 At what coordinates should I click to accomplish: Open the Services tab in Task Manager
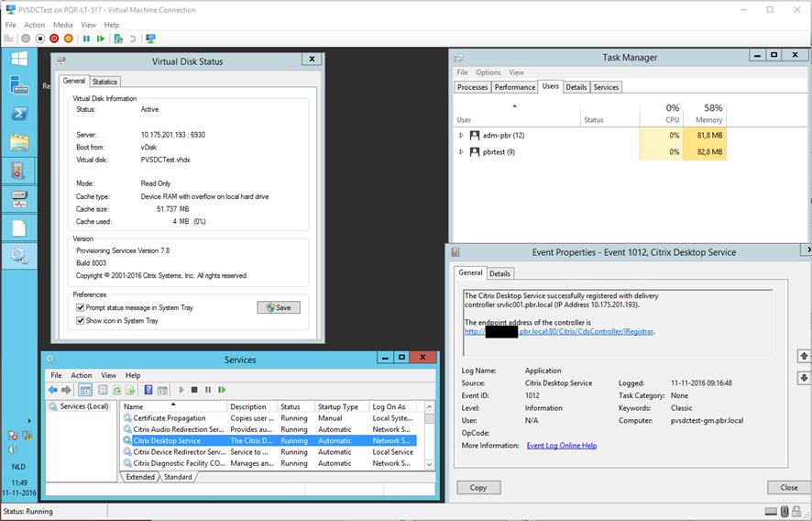(606, 87)
